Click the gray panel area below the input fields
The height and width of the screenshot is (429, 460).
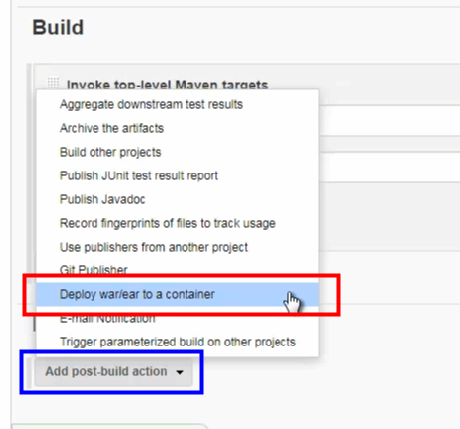[389, 216]
